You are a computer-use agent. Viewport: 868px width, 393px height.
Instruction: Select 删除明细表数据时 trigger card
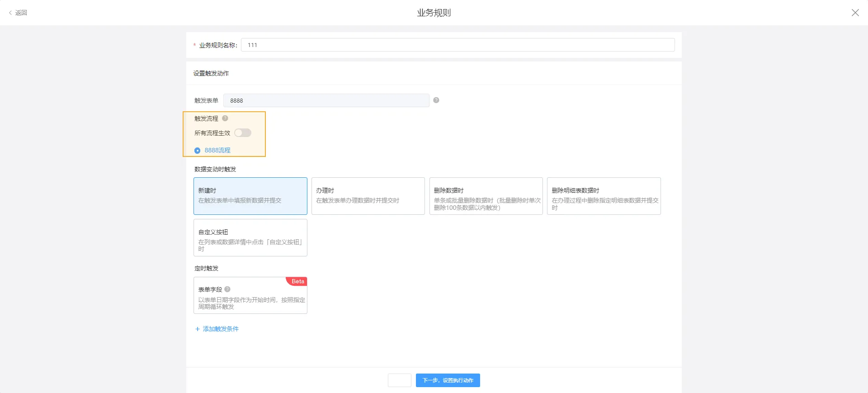coord(604,196)
